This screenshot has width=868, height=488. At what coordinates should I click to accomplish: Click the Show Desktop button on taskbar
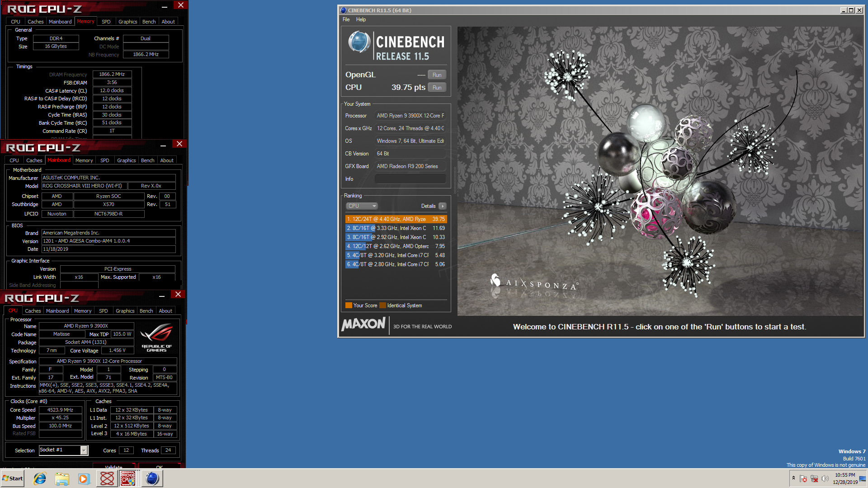tap(863, 479)
